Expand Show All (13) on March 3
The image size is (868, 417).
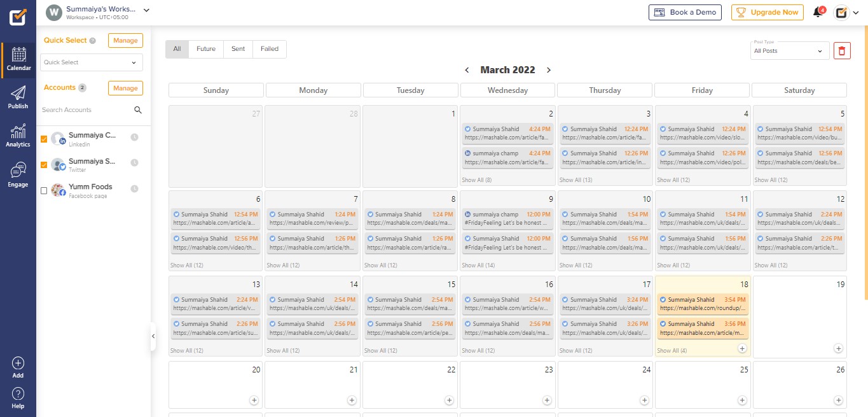(x=575, y=180)
